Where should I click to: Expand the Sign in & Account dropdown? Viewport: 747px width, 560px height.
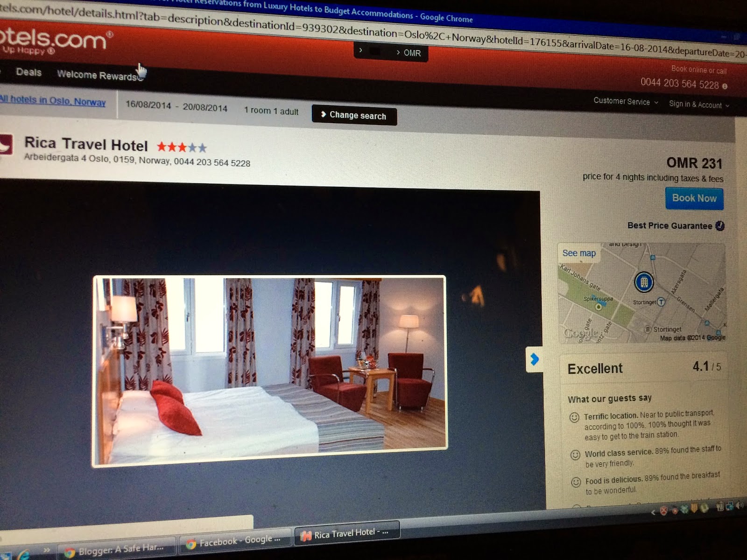click(698, 105)
